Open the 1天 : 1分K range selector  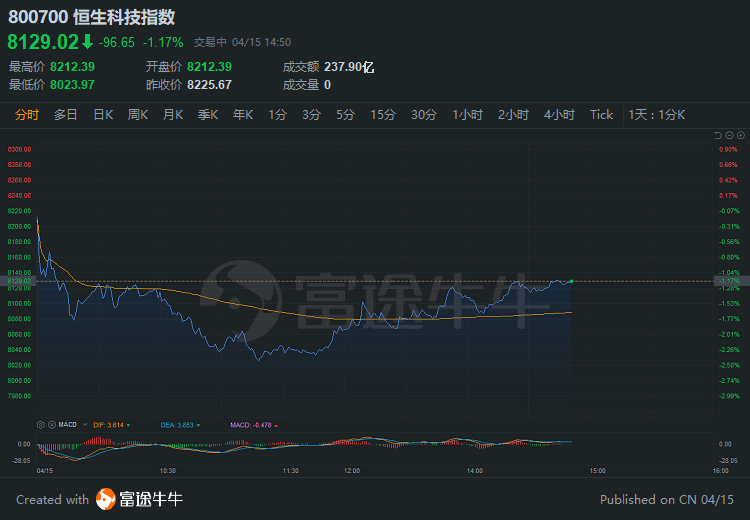click(x=657, y=115)
